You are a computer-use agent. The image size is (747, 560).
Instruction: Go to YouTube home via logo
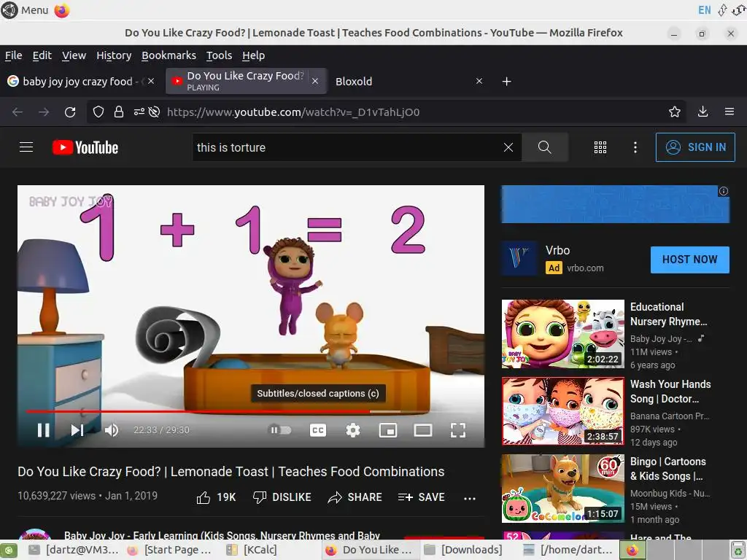[85, 147]
